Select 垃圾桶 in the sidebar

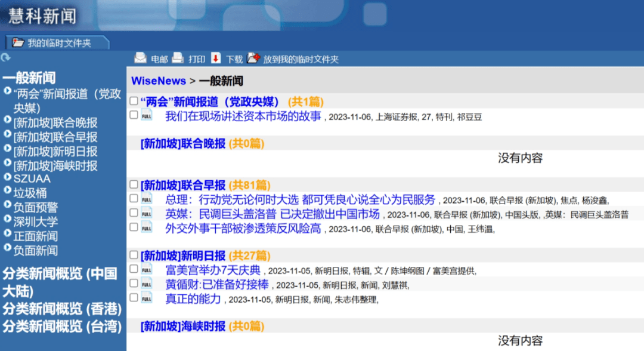[30, 193]
